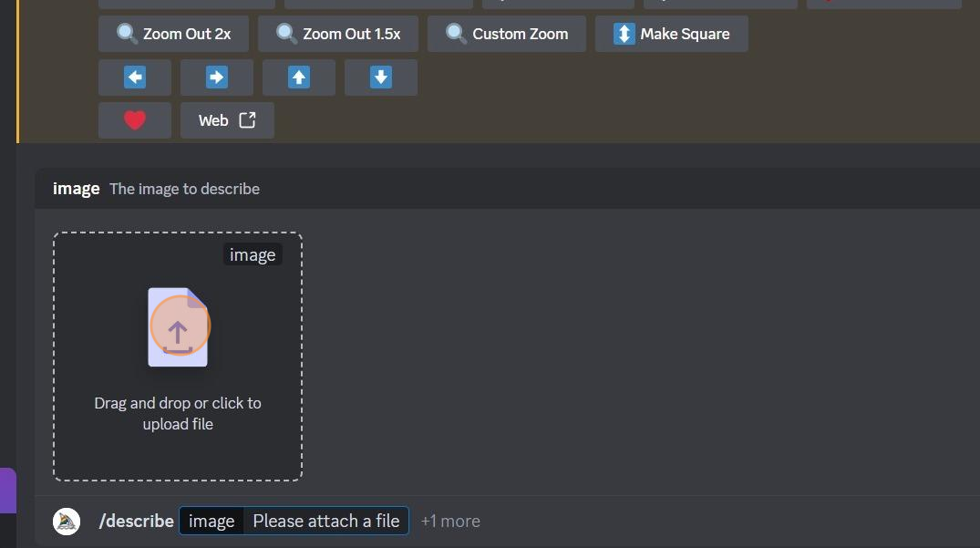Expand the +1 more command options
The width and height of the screenshot is (980, 548).
(x=450, y=521)
